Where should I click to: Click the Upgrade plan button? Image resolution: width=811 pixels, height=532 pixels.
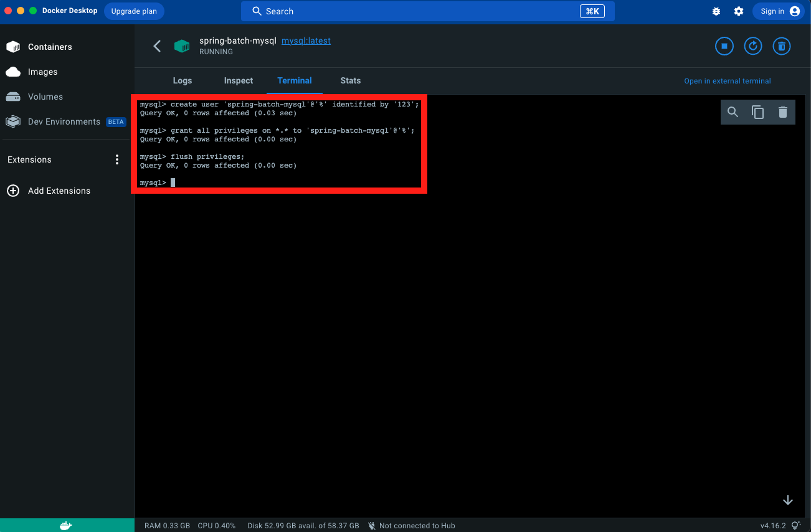click(134, 11)
